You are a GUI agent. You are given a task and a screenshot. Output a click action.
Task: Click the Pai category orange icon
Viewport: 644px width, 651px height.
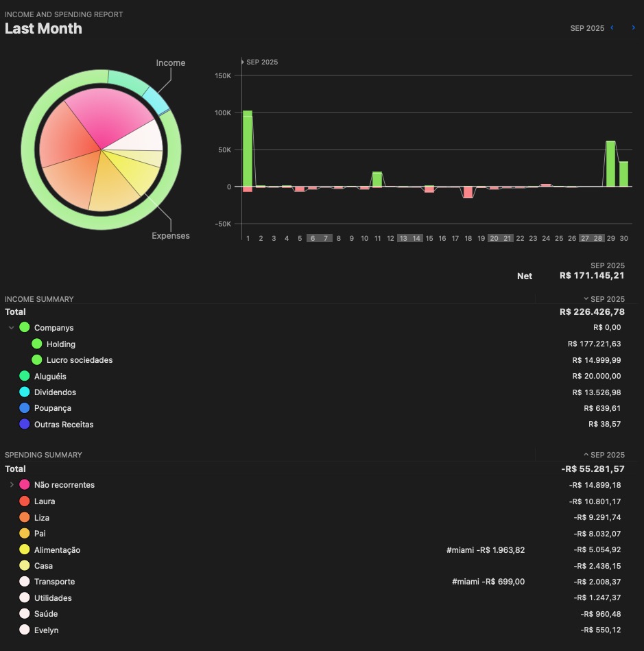point(25,534)
